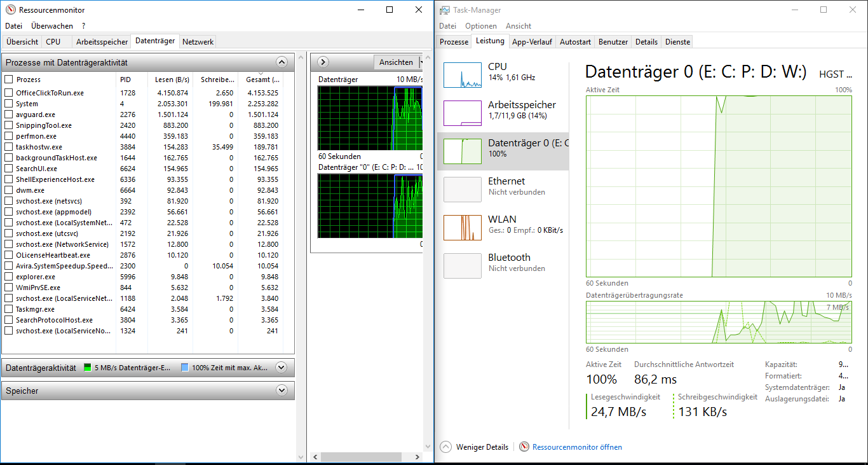868x465 pixels.
Task: Tick the SnippingTool.exe checkbox
Action: (x=9, y=125)
